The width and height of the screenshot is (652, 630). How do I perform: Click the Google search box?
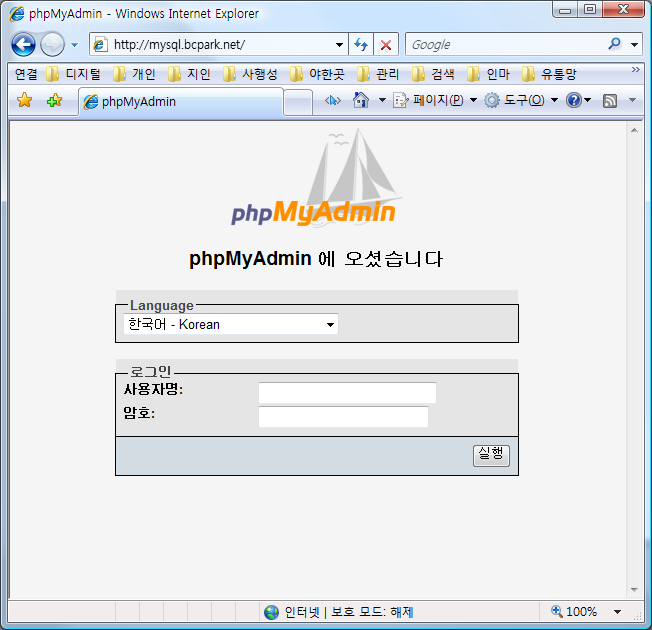(505, 44)
